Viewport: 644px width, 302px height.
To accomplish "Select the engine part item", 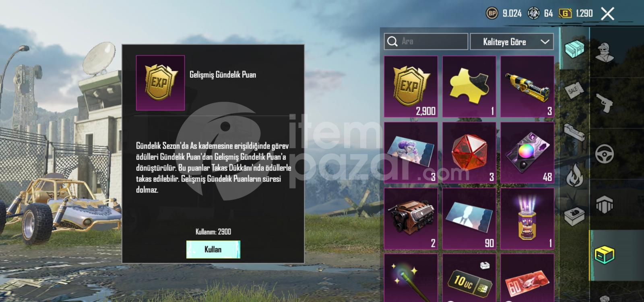I will coord(411,219).
